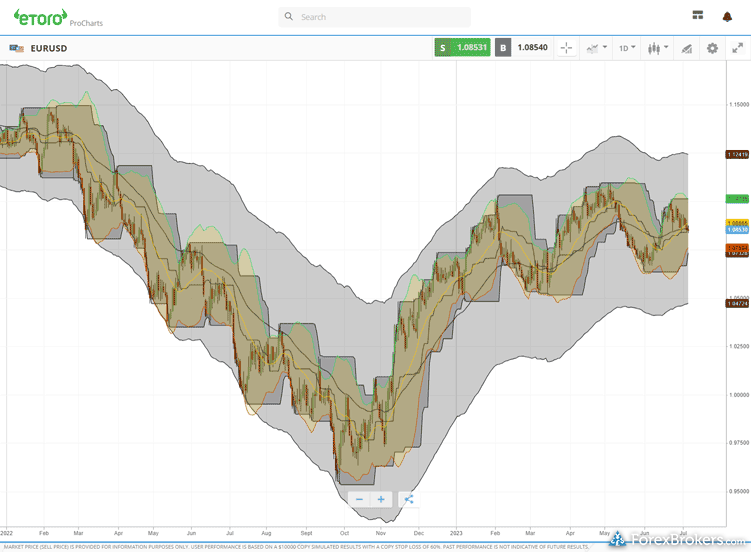
Task: Zoom out the chart with minus
Action: click(360, 499)
